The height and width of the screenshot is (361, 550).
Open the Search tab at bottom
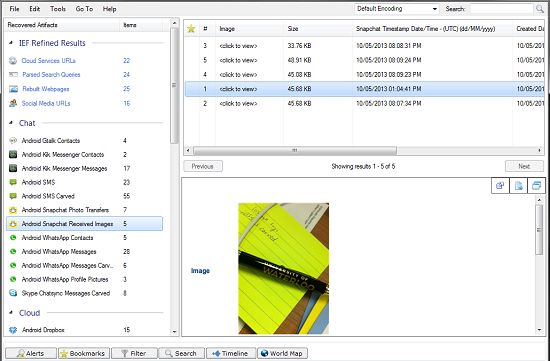182,353
